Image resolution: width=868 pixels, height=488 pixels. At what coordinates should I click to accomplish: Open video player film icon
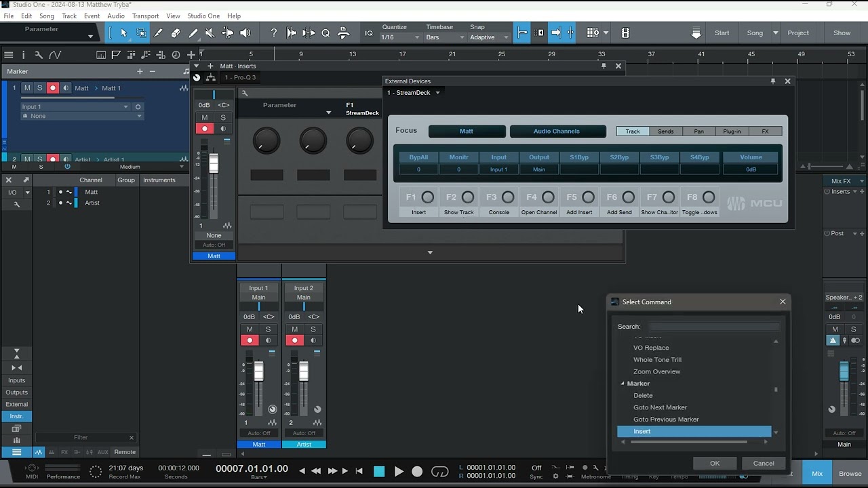[x=625, y=33]
